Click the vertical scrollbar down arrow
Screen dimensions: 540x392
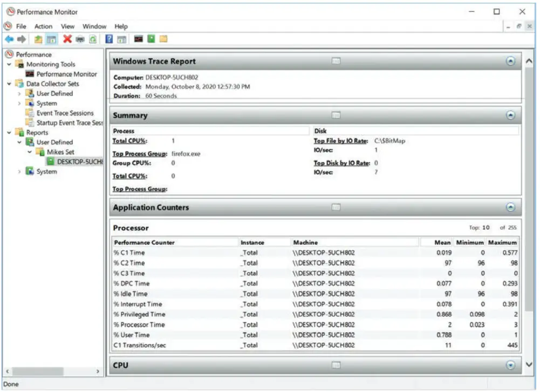pyautogui.click(x=529, y=365)
